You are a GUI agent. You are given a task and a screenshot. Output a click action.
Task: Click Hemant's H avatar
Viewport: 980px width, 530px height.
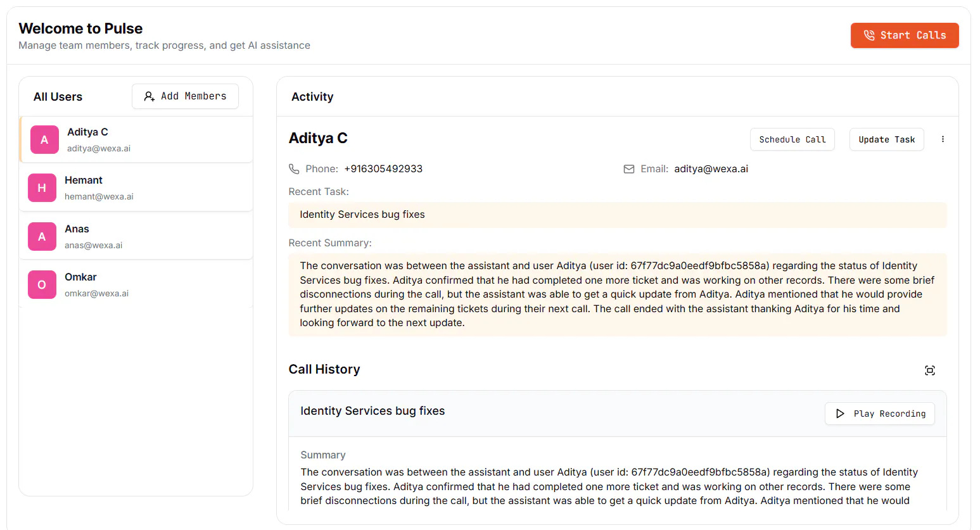[42, 188]
